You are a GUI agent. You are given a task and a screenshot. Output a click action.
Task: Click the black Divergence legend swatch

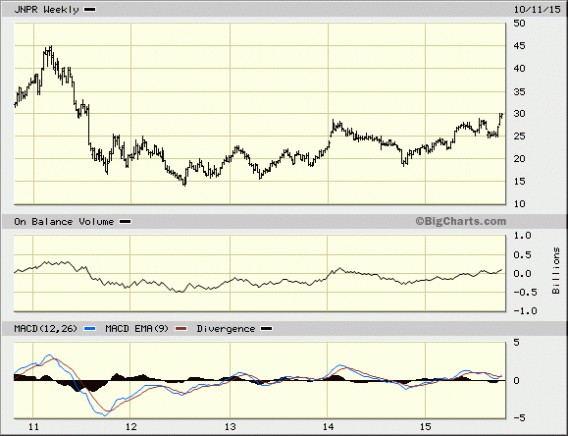tap(267, 329)
